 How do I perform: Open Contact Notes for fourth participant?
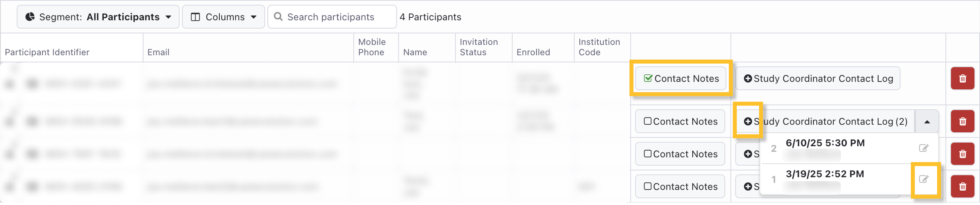point(680,186)
